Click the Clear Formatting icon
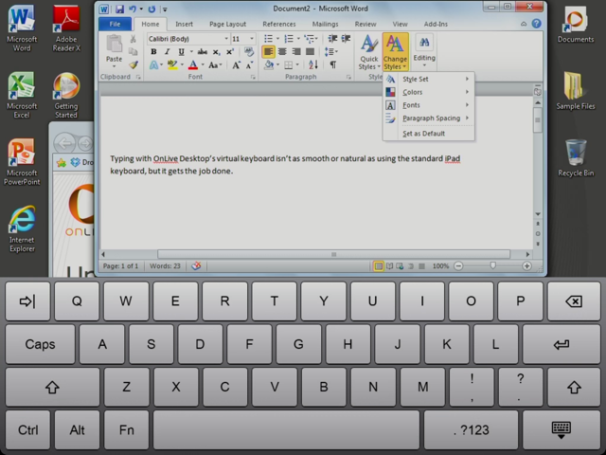The image size is (606, 455). coord(249,51)
